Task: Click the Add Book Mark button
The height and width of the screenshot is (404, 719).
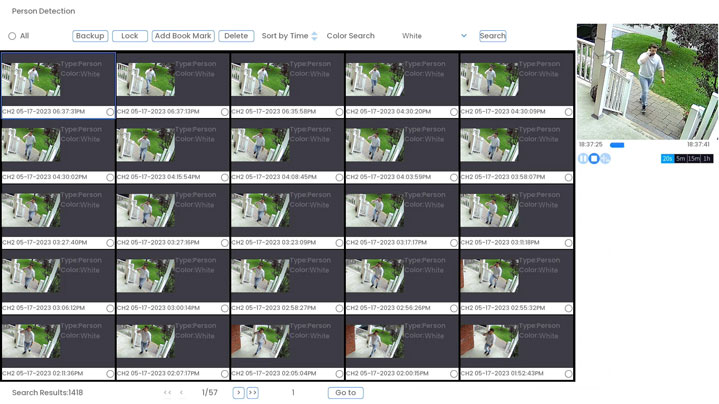Action: (183, 36)
